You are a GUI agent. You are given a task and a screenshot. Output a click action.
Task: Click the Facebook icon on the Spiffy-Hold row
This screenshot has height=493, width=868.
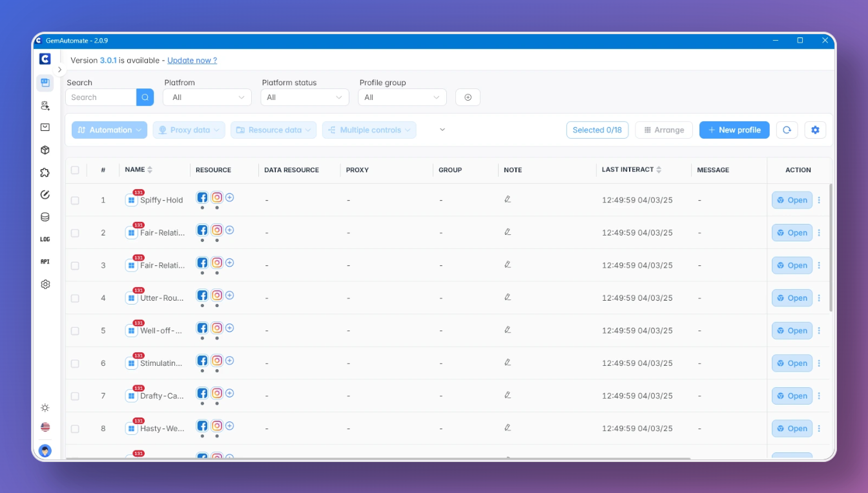pos(202,197)
